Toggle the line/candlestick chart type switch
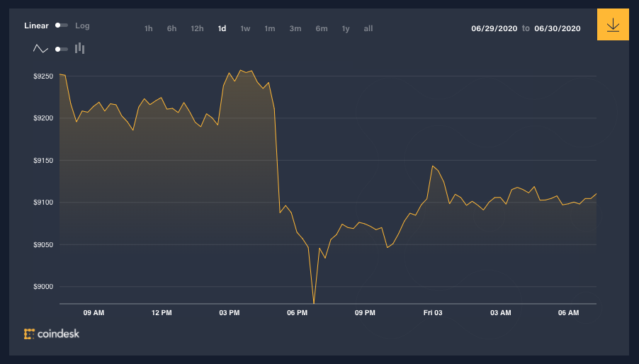 [x=62, y=49]
